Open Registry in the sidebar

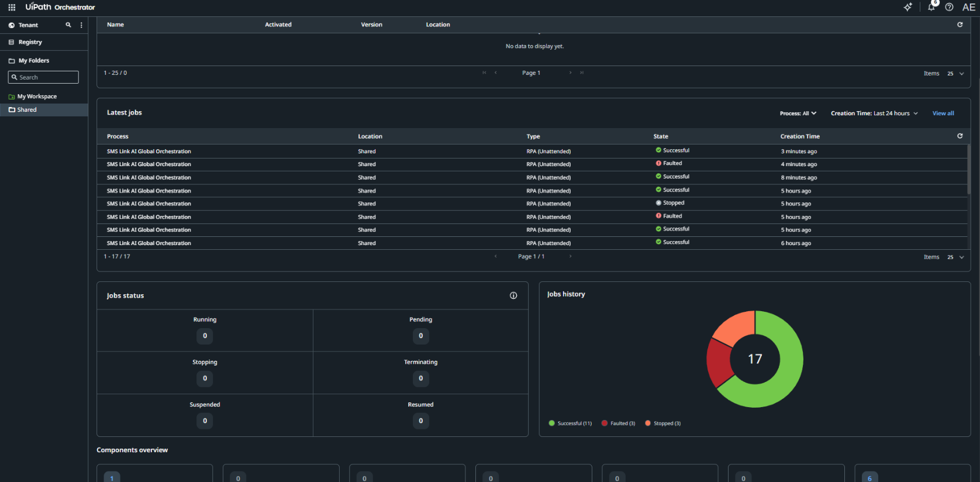(x=30, y=42)
